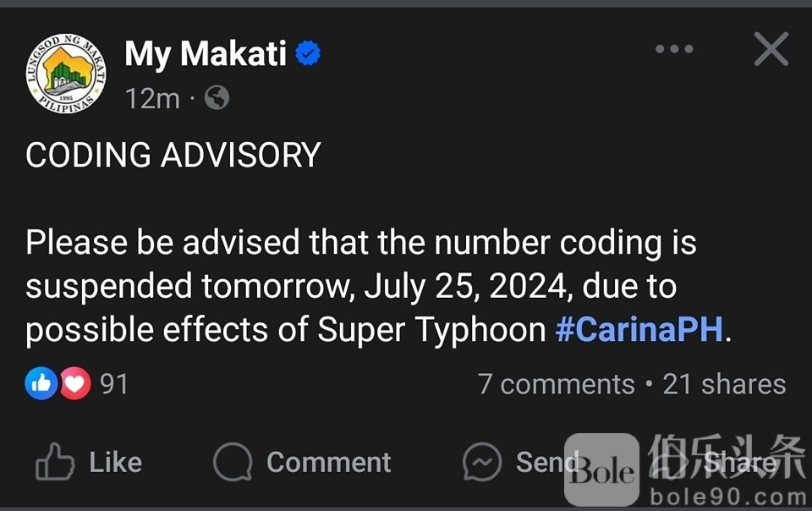Open the 7 comments link
812x511 pixels.
tap(556, 384)
